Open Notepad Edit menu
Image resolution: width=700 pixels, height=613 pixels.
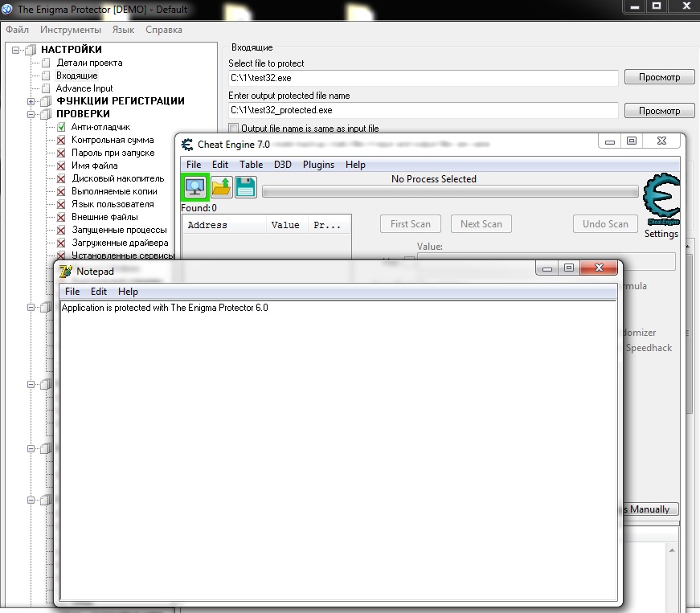[x=99, y=292]
